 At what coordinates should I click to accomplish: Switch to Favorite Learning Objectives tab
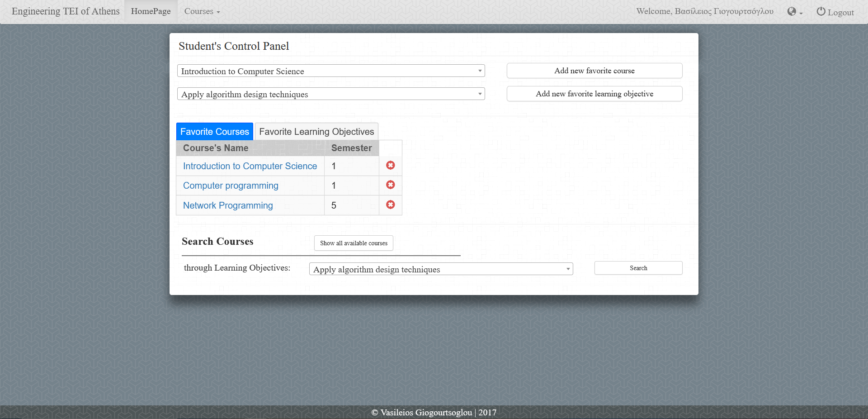tap(316, 132)
